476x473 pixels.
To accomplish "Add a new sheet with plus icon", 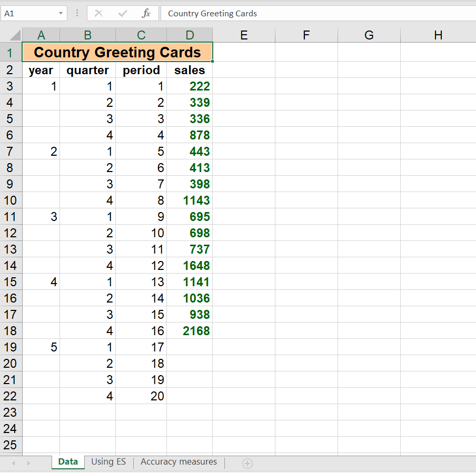I will (247, 464).
